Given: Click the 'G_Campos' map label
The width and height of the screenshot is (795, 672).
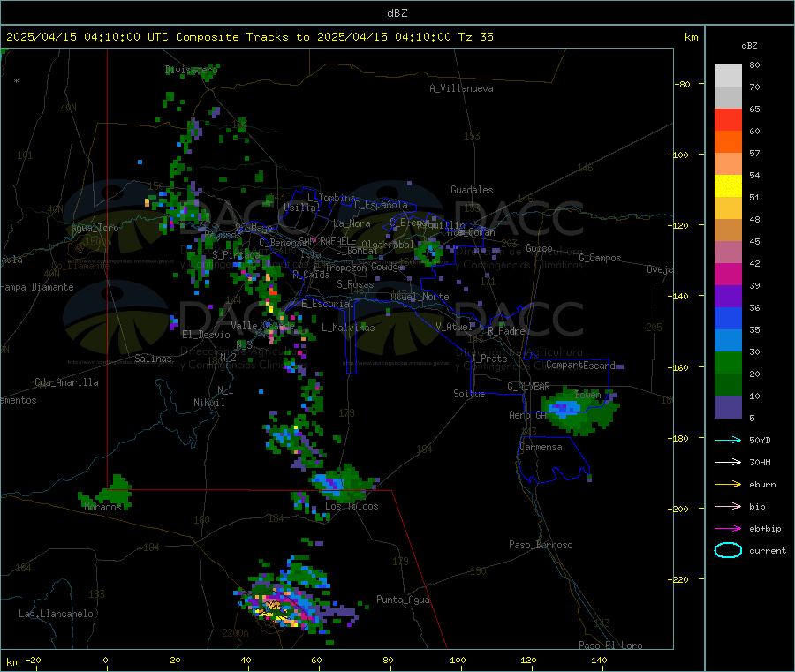Looking at the screenshot, I should point(600,258).
